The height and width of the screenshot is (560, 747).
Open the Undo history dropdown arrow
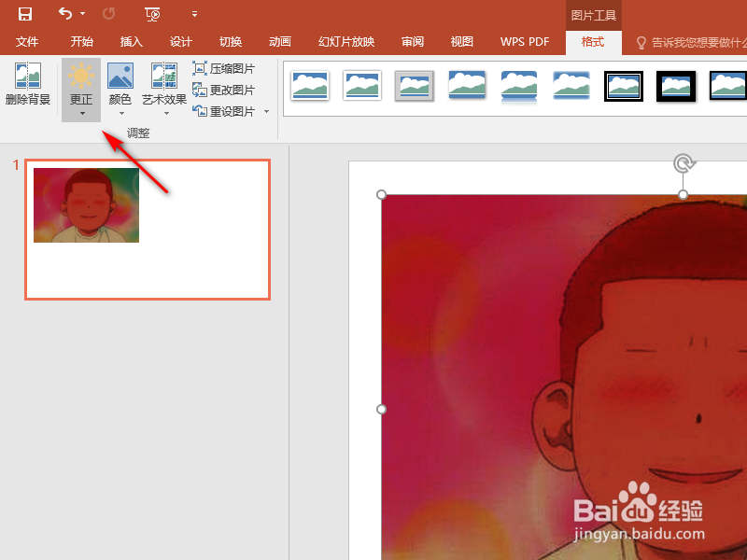(82, 14)
